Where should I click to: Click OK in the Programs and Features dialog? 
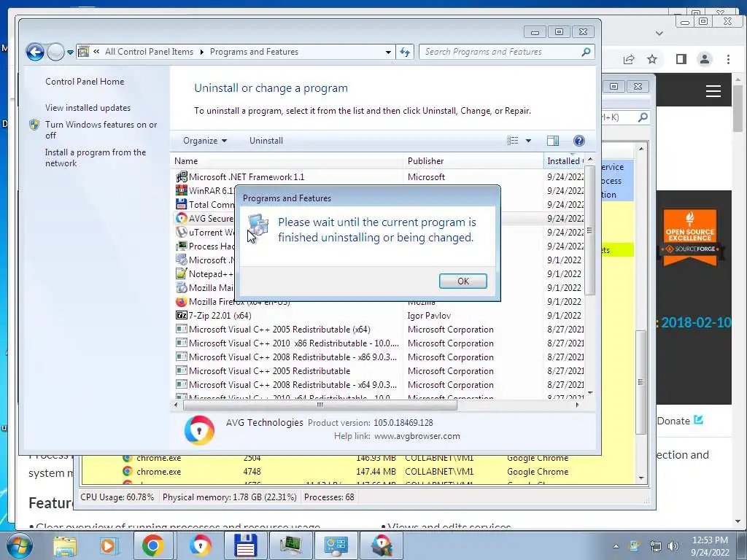point(462,281)
